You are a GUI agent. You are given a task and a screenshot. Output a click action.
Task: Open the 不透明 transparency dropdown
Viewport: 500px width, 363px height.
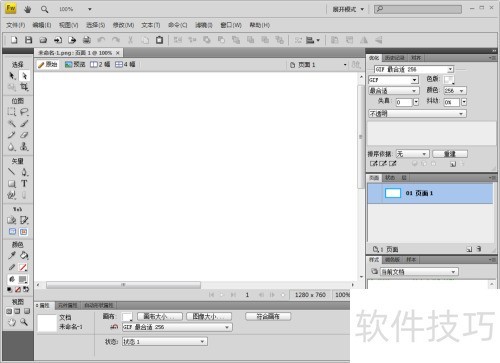417,114
